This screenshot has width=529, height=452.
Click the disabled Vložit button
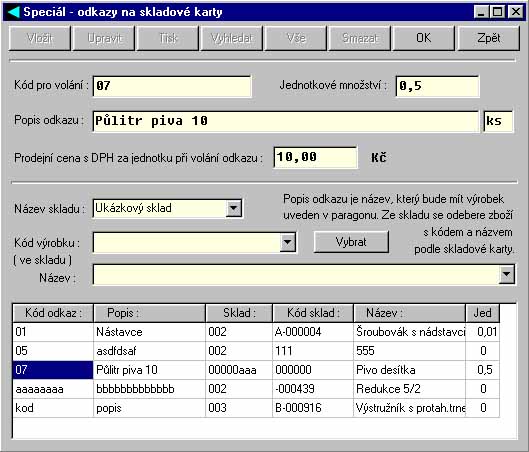click(40, 38)
